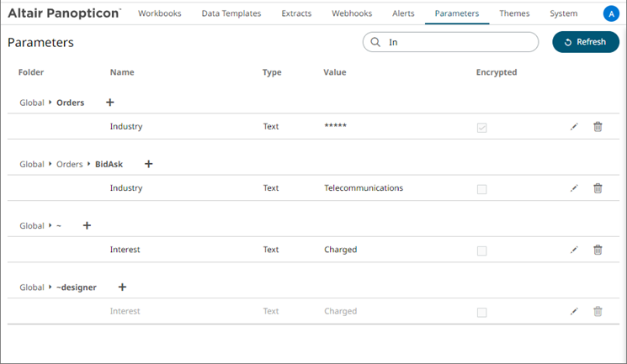Open the Workbooks tab

[x=159, y=13]
